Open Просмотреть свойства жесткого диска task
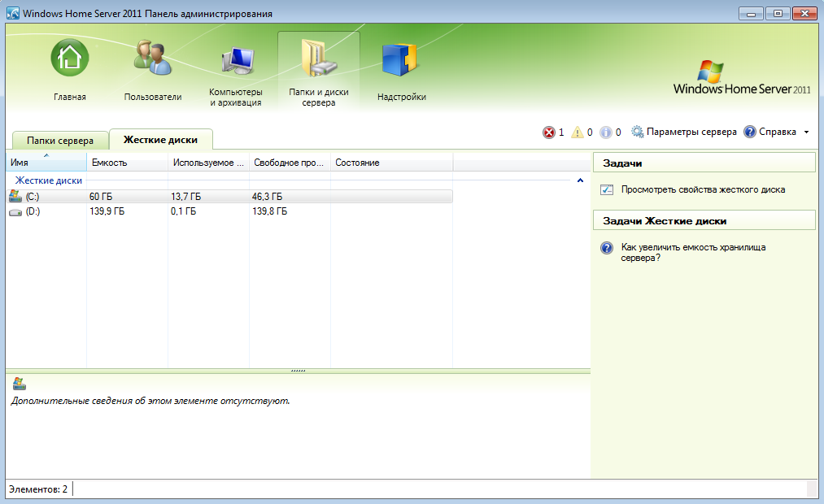 703,189
